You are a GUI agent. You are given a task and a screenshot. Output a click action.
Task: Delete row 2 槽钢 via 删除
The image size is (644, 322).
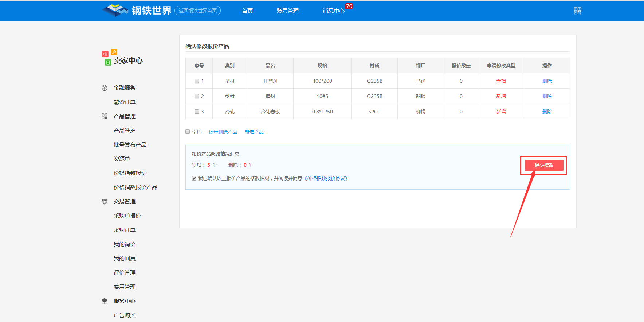tap(547, 96)
